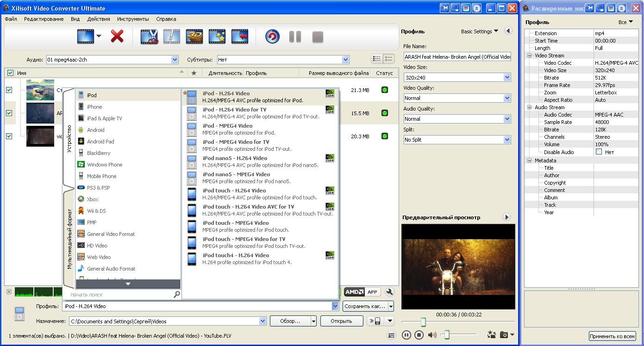Start conversion with the red circular button
The width and height of the screenshot is (644, 346).
(x=272, y=37)
